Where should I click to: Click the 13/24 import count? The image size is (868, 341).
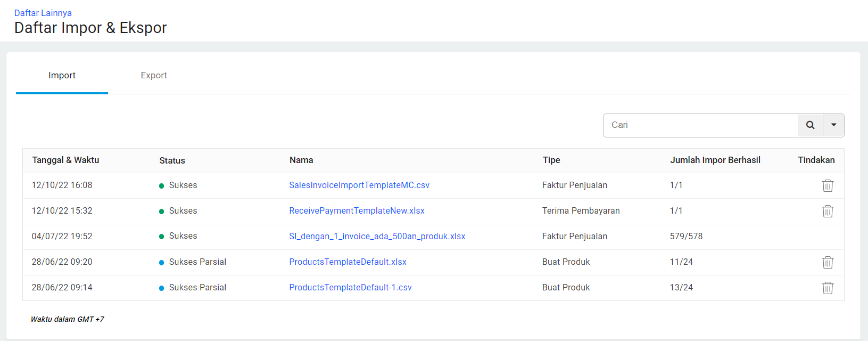click(681, 288)
